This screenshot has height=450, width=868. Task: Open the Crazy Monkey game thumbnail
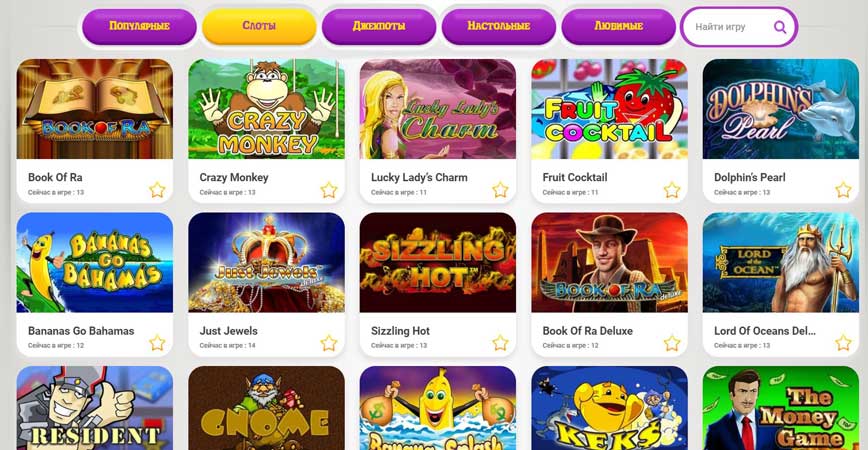coord(266,109)
